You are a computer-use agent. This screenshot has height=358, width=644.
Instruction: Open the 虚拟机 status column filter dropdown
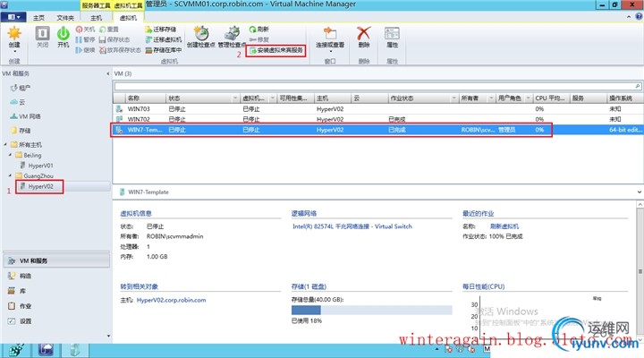coord(272,98)
